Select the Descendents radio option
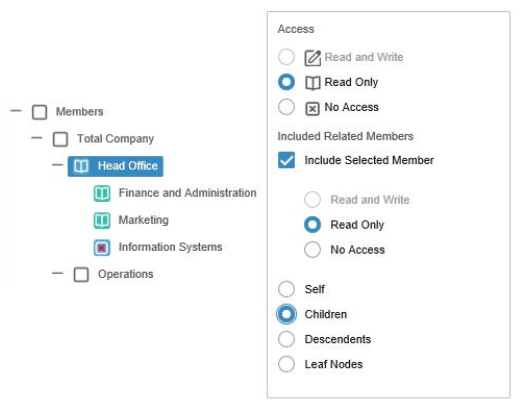521x408 pixels. pyautogui.click(x=286, y=339)
